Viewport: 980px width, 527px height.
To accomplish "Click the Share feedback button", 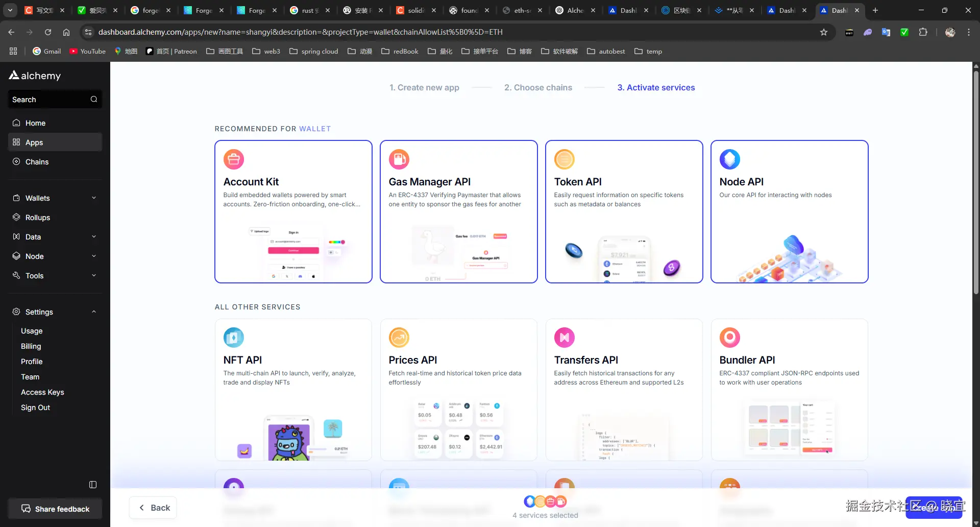I will click(x=55, y=509).
